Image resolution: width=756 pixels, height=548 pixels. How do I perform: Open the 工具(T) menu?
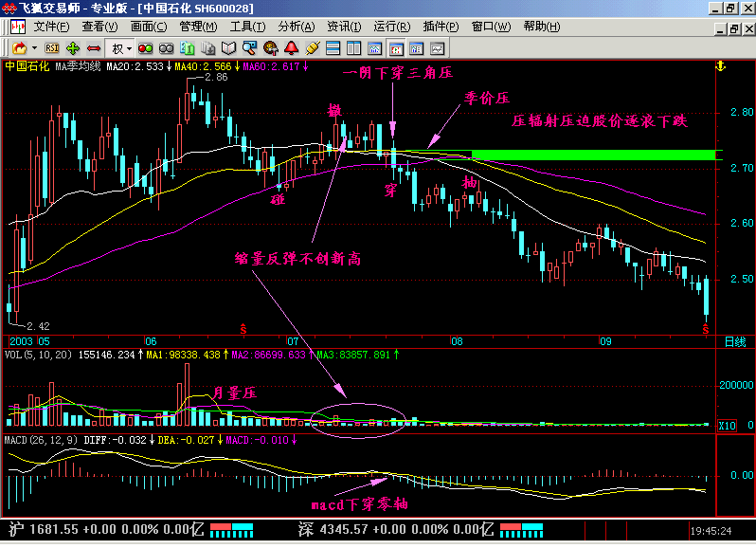tap(247, 27)
